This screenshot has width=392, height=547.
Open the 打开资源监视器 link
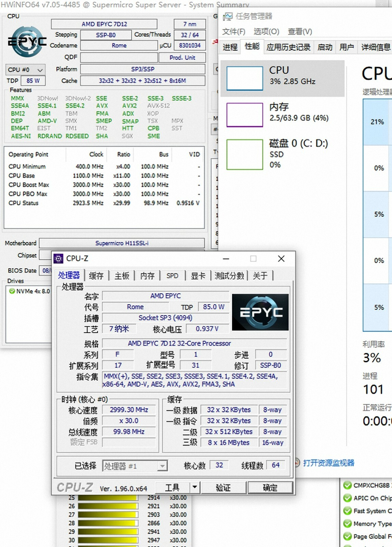[x=328, y=463]
